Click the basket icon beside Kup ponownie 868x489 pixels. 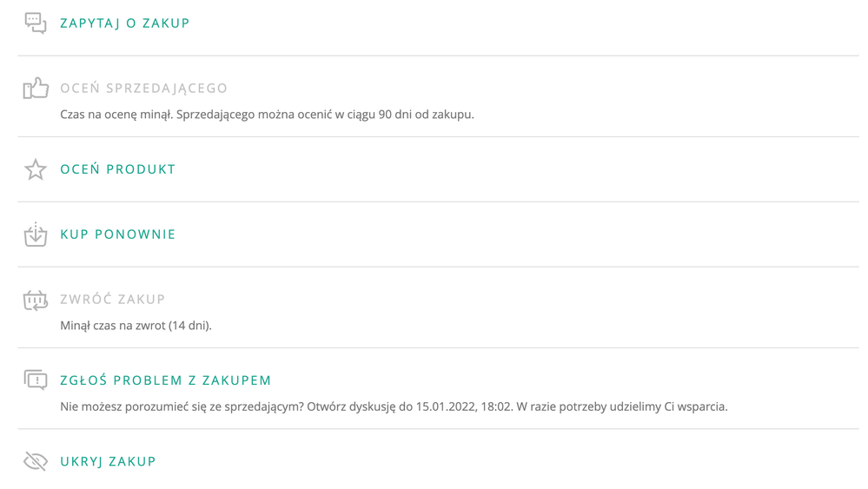click(x=35, y=235)
